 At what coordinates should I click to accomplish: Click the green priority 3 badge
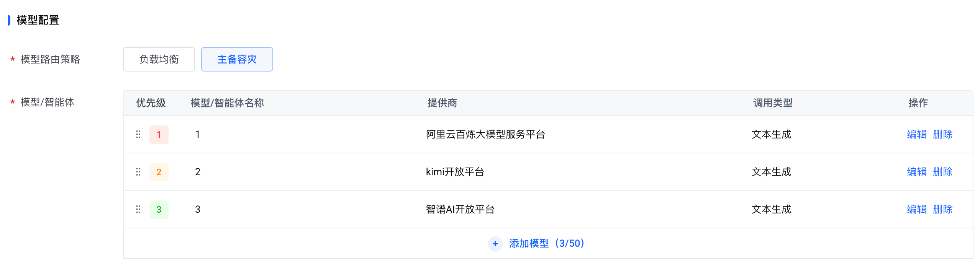tap(159, 209)
